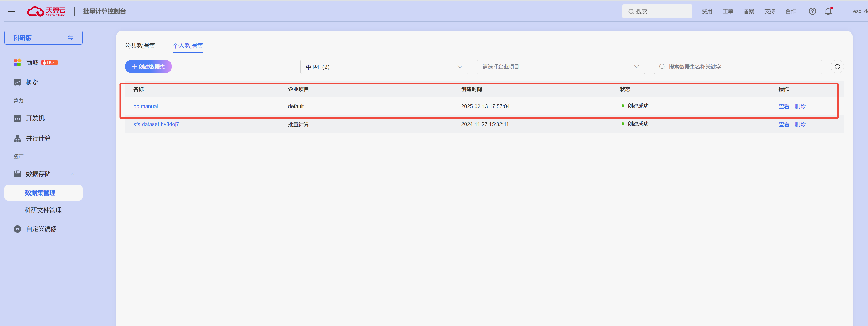Open 概览 in the sidebar
The image size is (868, 326).
pos(32,82)
